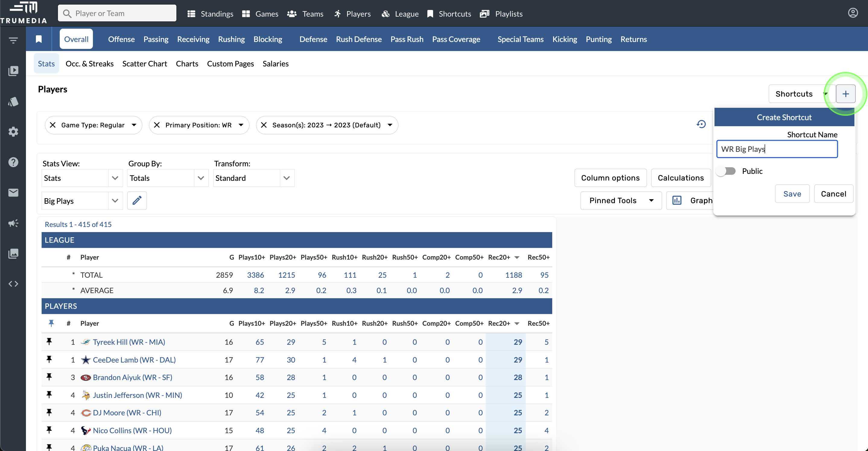Click the plus icon to add a shortcut

coord(845,94)
